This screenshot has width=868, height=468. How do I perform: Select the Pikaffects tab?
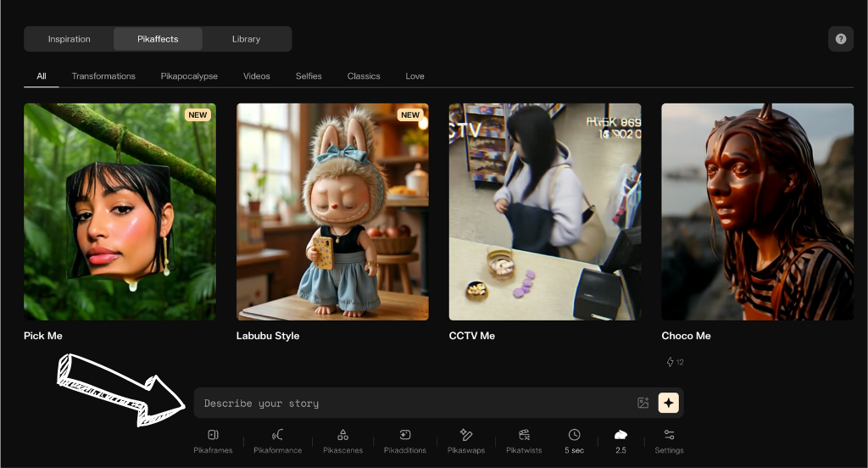(158, 39)
